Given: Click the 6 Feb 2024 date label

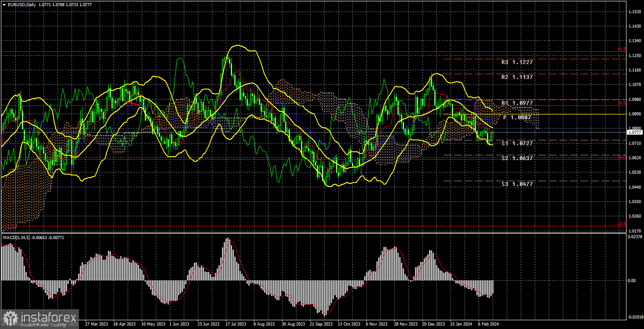Looking at the screenshot, I should click(489, 325).
